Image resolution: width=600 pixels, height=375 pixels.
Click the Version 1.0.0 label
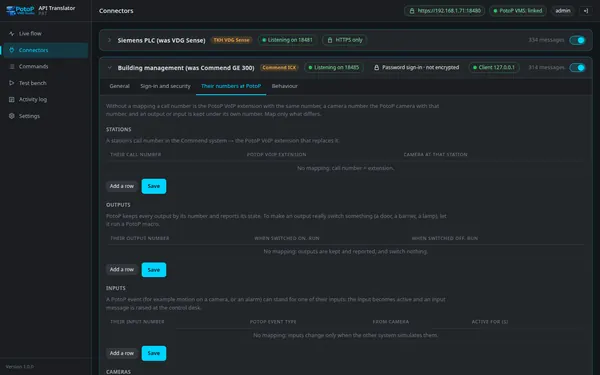point(20,367)
